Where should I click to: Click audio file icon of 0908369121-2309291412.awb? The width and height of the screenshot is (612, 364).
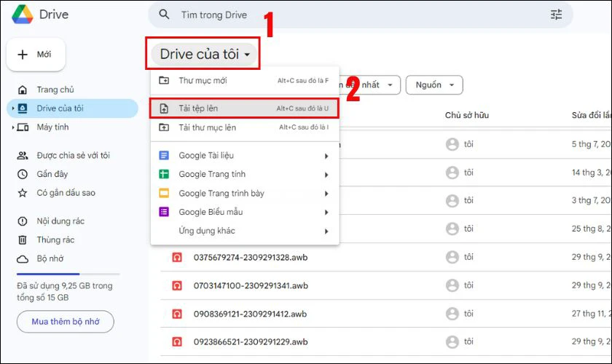click(x=177, y=314)
